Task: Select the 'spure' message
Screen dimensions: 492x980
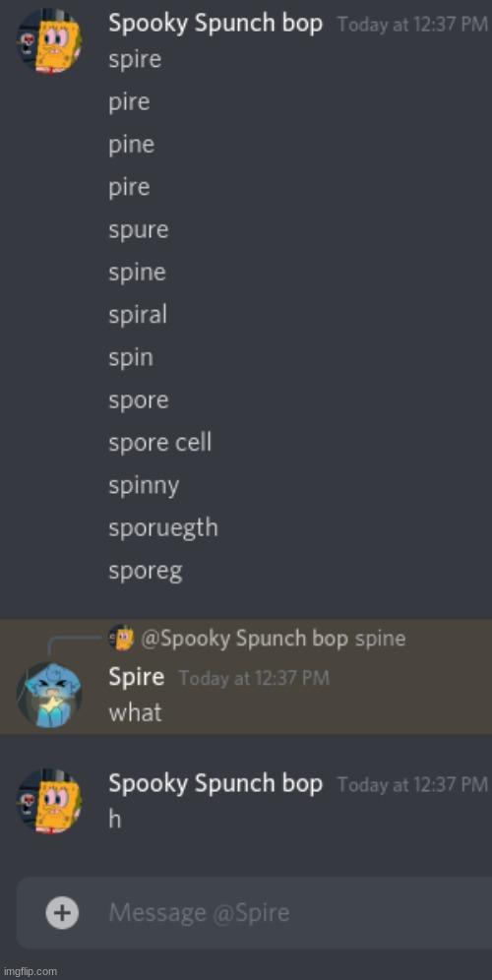Action: click(x=138, y=230)
